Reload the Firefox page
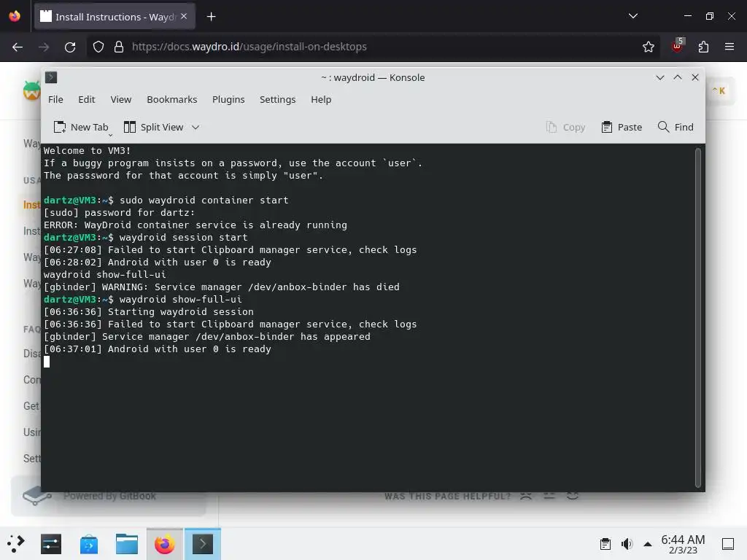 [x=70, y=47]
